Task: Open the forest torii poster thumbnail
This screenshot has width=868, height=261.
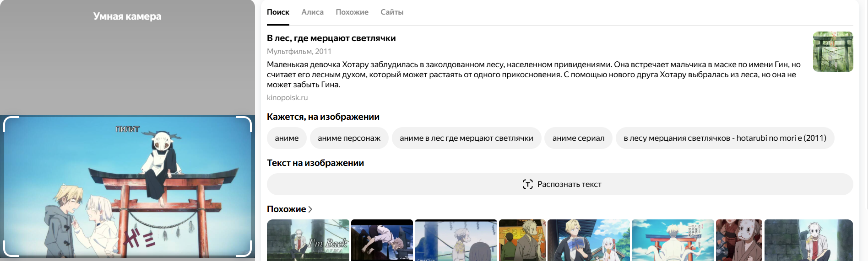Action: [x=833, y=52]
